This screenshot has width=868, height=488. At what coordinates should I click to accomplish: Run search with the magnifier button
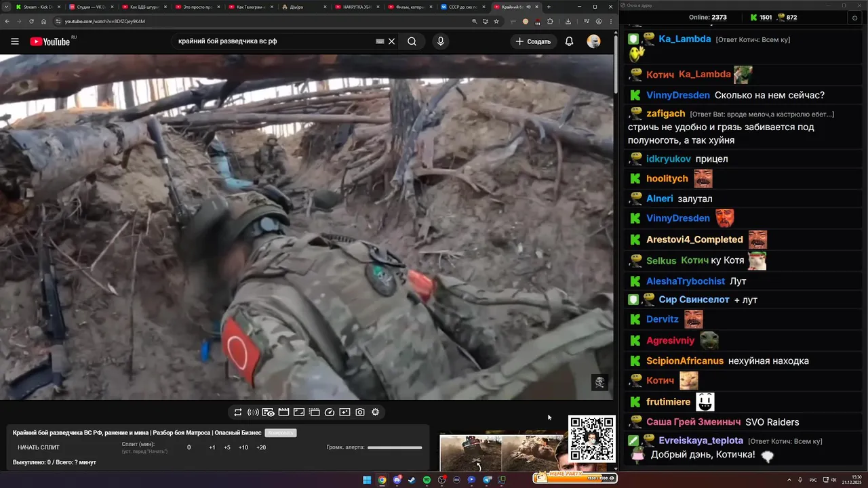412,41
